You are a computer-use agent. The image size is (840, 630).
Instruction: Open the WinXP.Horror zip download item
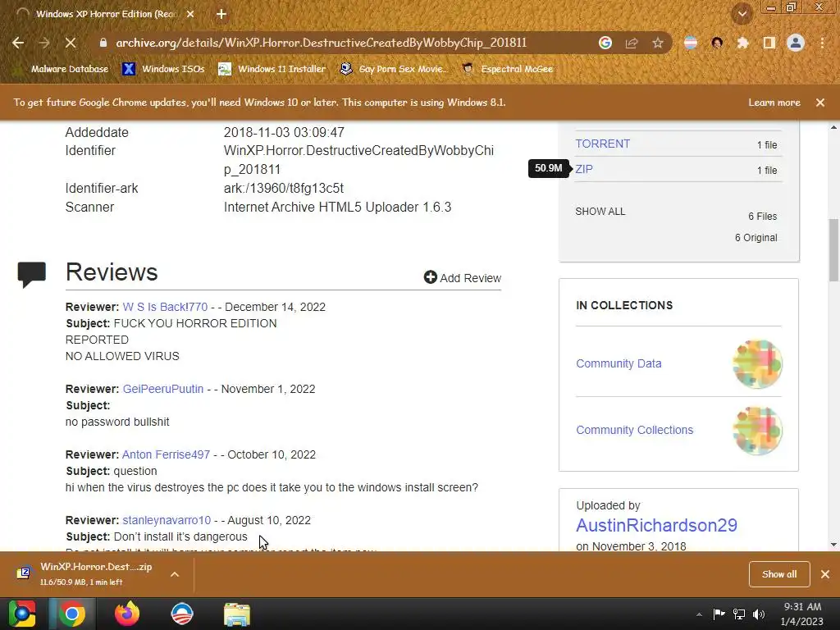(85, 573)
